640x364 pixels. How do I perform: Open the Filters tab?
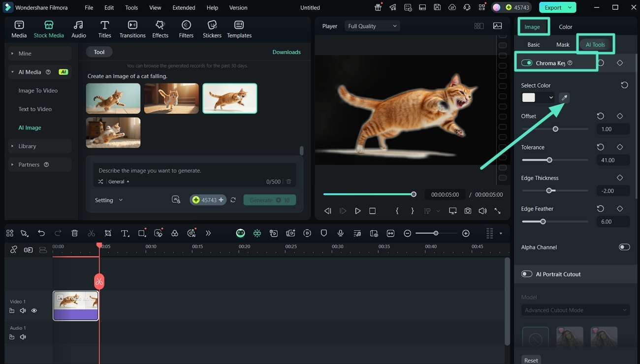tap(186, 30)
